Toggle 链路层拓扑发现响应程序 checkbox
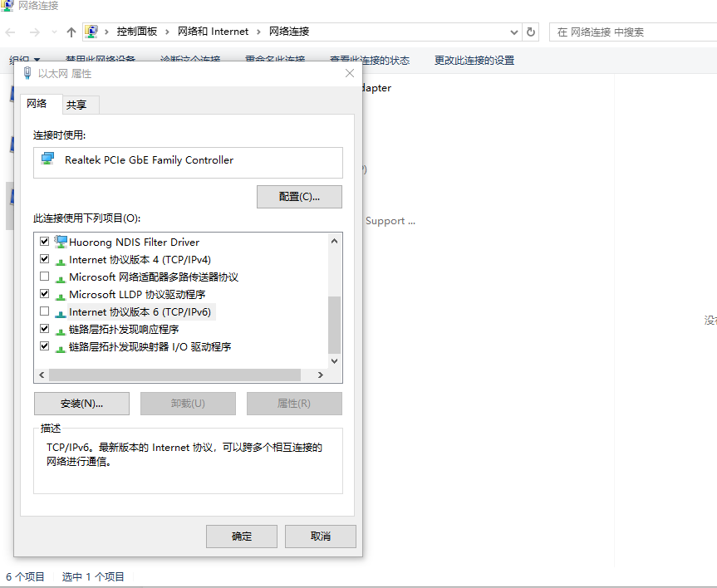The width and height of the screenshot is (717, 588). point(44,328)
